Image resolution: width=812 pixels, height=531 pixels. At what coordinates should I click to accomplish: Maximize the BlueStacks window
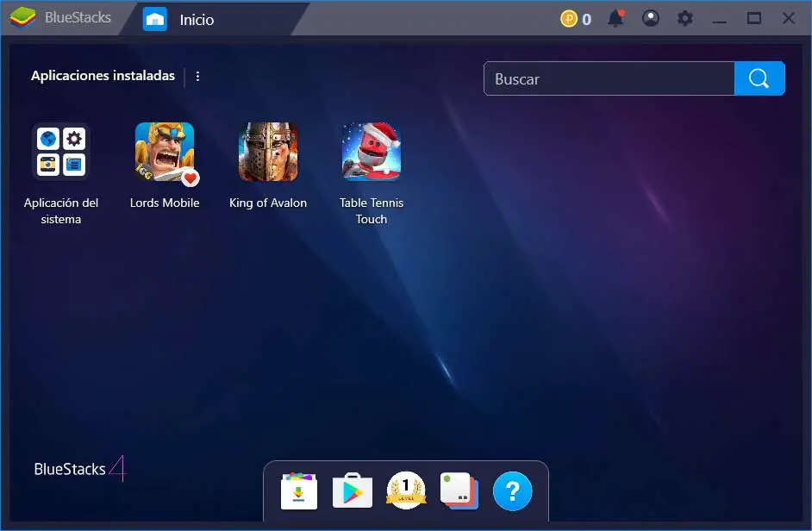[x=754, y=19]
